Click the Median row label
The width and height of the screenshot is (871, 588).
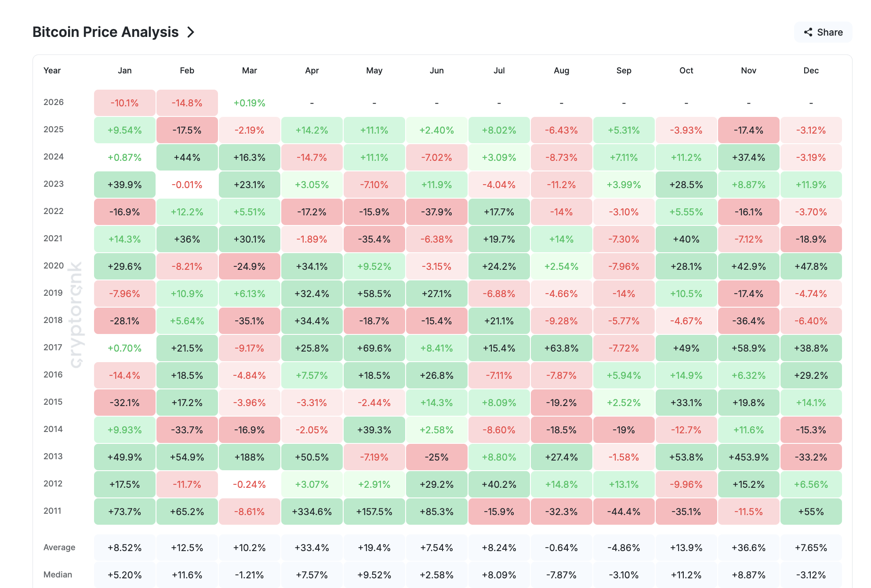(58, 574)
